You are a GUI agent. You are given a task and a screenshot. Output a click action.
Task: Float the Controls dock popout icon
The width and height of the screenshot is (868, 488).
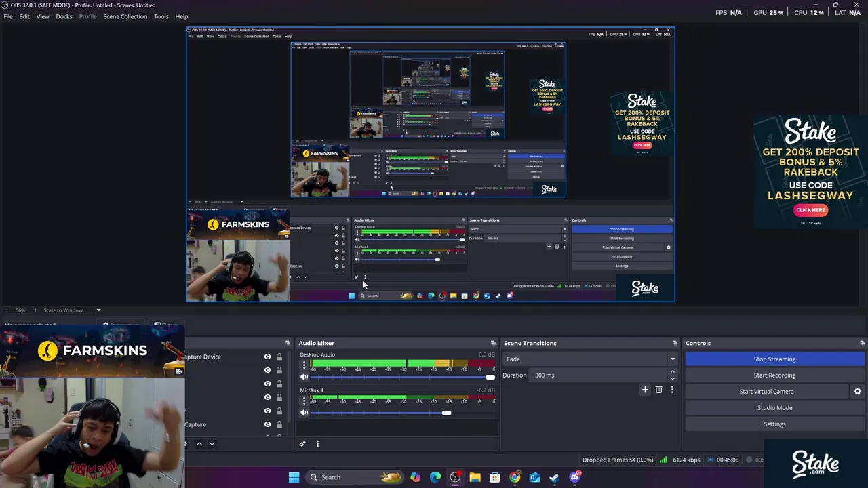[863, 343]
